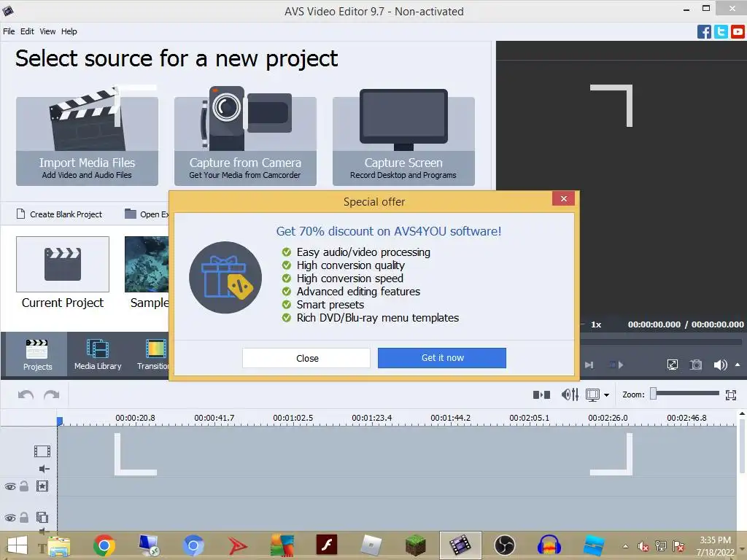Select the Sample project thumbnail
Screen dimensions: 747x560
pyautogui.click(x=147, y=264)
